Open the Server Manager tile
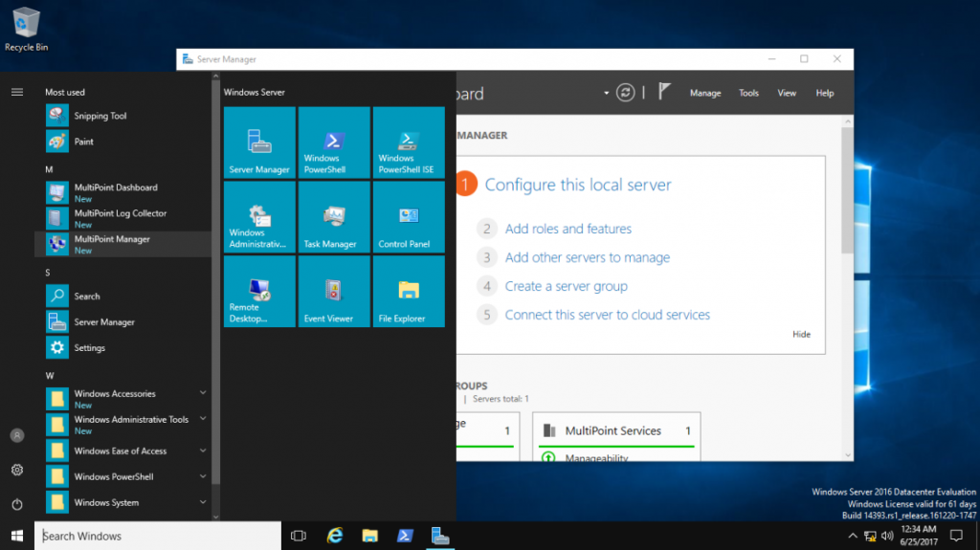 point(259,143)
